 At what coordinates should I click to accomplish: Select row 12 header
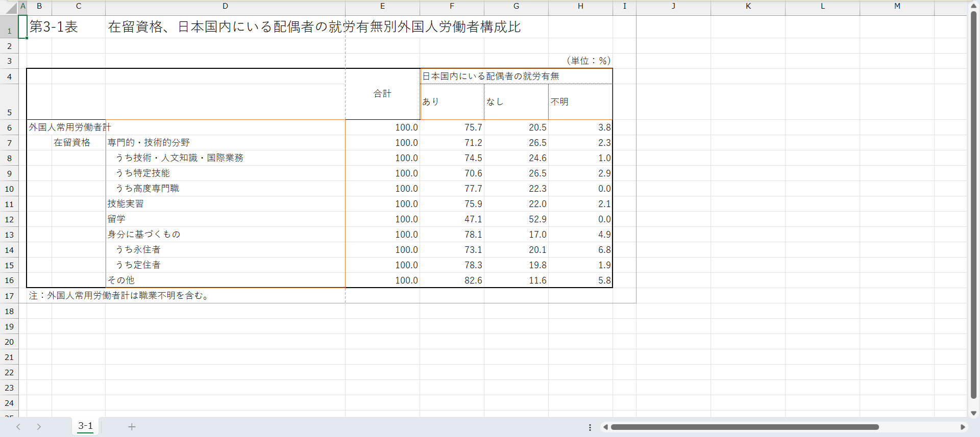pyautogui.click(x=9, y=219)
